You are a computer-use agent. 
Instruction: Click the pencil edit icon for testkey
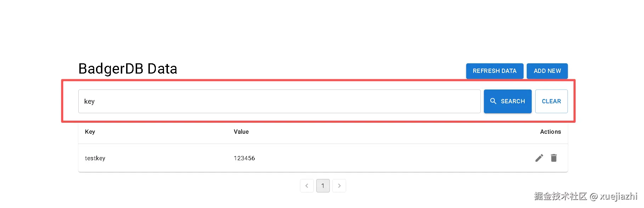tap(539, 158)
